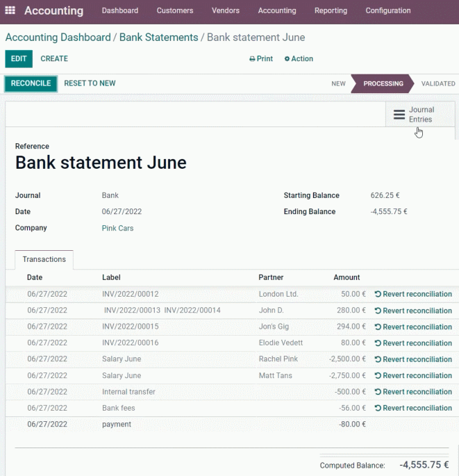Click revert icon for Jon's Gig row

(x=378, y=327)
